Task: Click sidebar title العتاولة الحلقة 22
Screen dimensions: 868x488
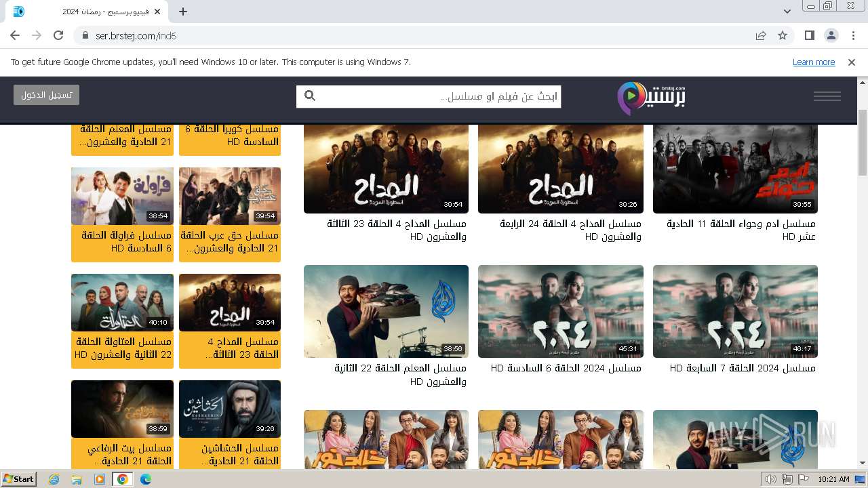Action: tap(123, 348)
